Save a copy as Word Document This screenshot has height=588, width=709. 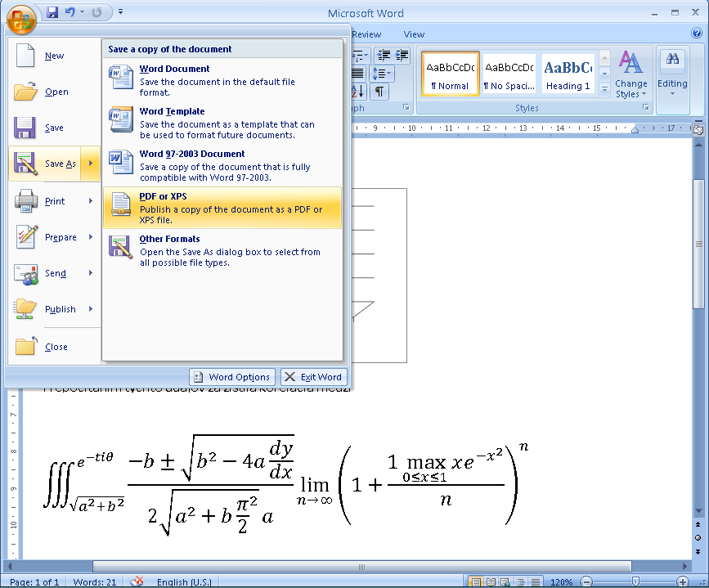(222, 80)
